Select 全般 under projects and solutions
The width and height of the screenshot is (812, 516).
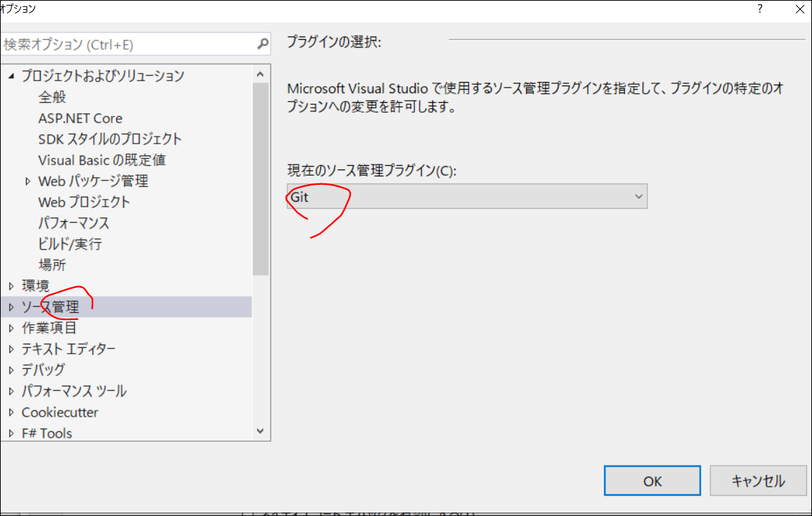pos(53,97)
